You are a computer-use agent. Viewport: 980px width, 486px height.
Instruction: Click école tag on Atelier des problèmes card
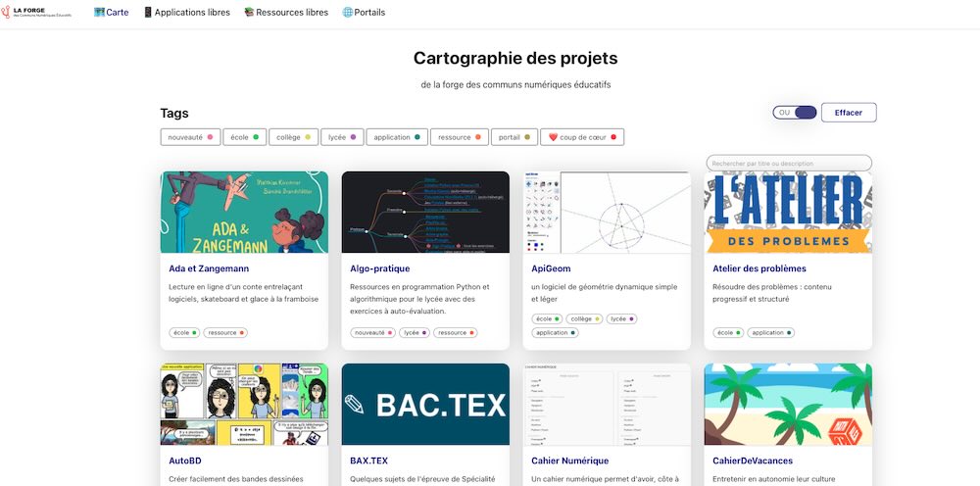[728, 333]
